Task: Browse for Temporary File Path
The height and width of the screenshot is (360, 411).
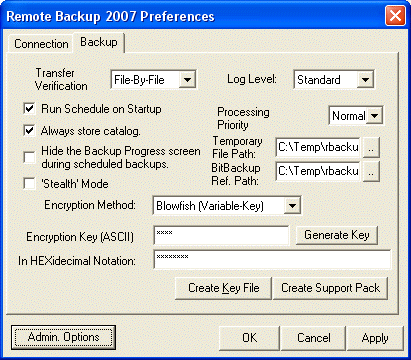Action: (x=371, y=147)
